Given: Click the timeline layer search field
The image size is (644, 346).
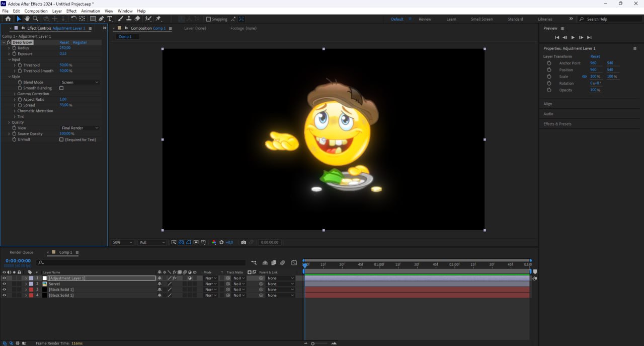Looking at the screenshot, I should (141, 262).
